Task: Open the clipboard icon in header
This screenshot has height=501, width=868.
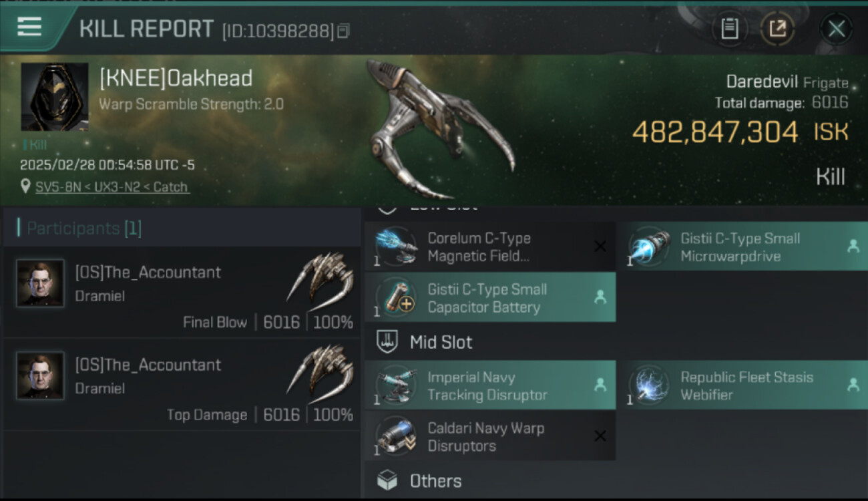Action: tap(730, 29)
